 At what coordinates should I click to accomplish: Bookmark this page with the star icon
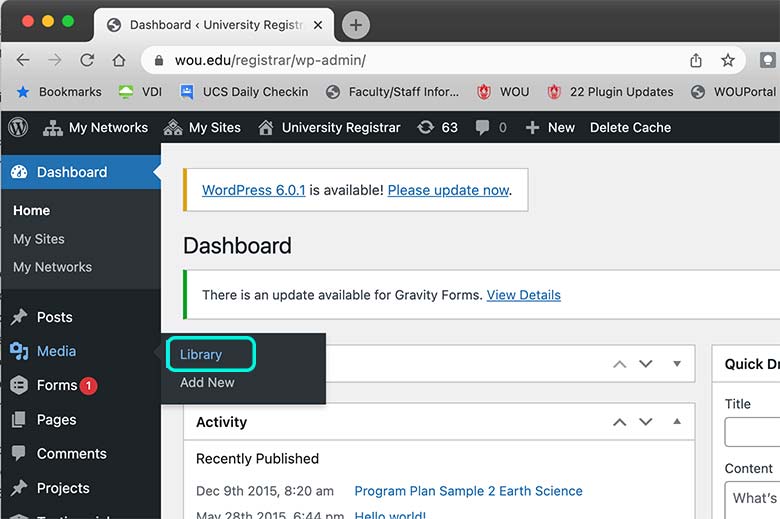pos(728,60)
